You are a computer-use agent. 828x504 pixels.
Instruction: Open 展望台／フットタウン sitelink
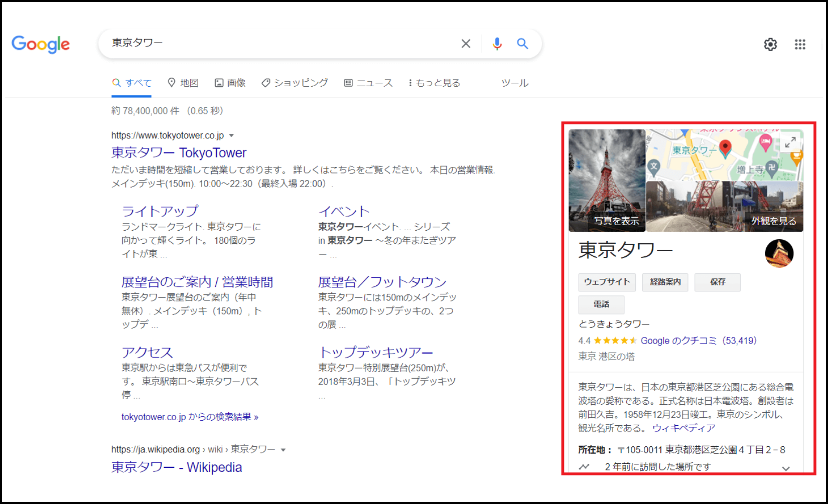[x=382, y=282]
